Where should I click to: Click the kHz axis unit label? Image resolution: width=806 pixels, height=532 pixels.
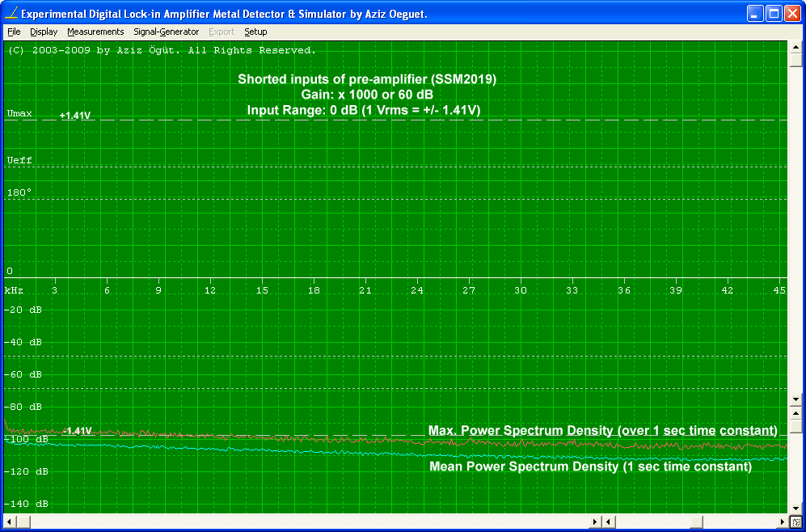(x=14, y=290)
